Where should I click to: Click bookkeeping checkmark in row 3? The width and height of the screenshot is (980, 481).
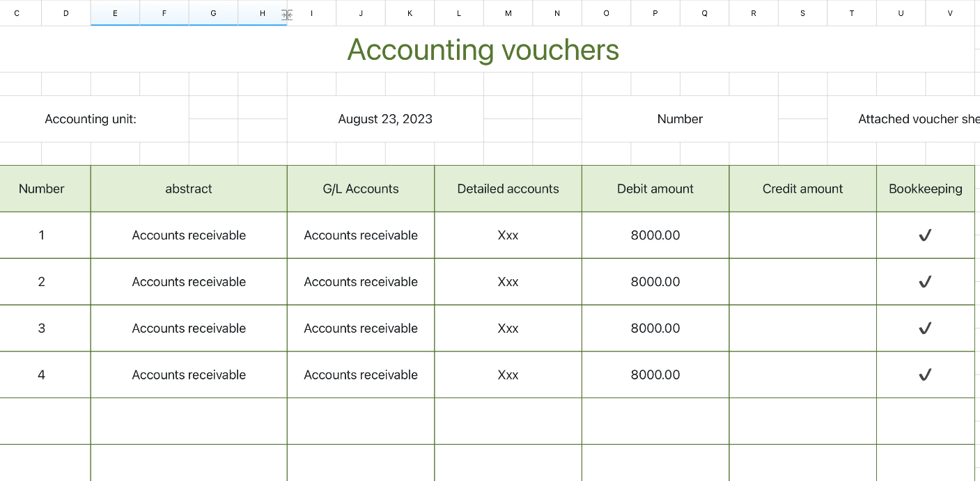[925, 329]
